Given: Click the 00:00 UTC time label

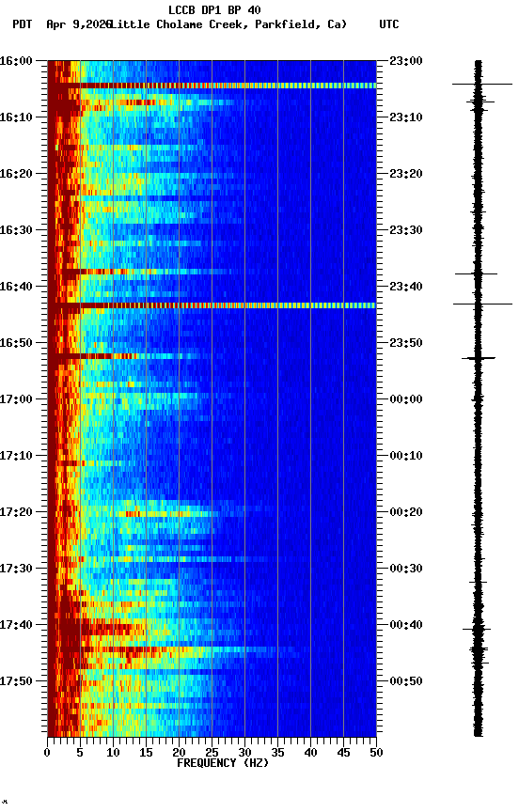Looking at the screenshot, I should tap(406, 399).
